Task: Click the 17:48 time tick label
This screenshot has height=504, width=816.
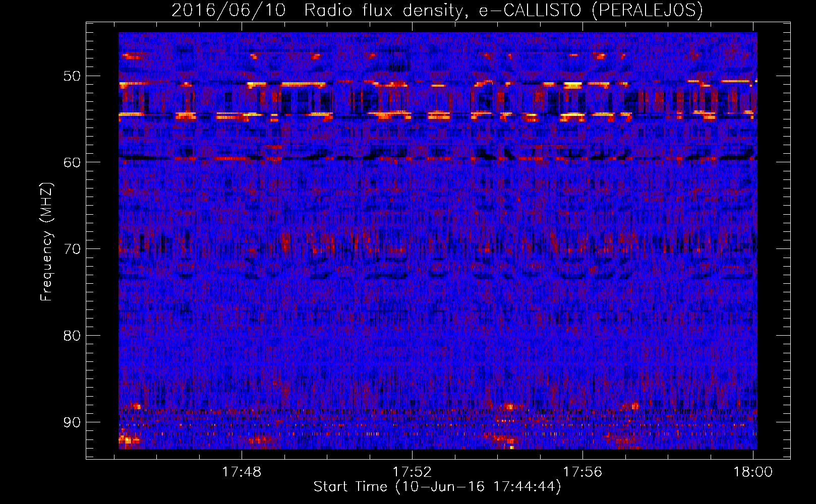Action: point(242,472)
